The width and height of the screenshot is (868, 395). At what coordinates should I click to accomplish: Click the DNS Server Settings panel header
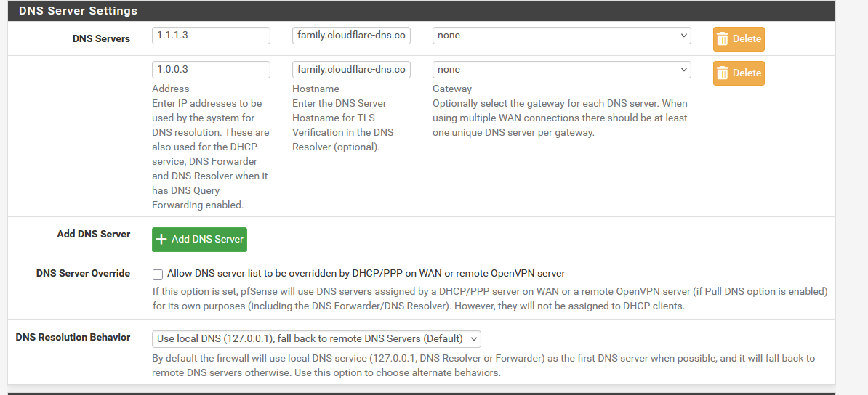point(78,11)
